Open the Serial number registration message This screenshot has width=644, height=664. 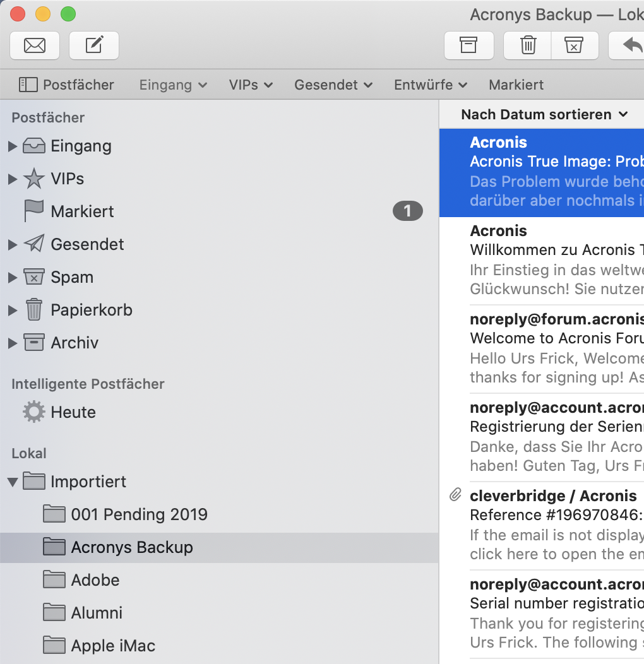(x=542, y=614)
